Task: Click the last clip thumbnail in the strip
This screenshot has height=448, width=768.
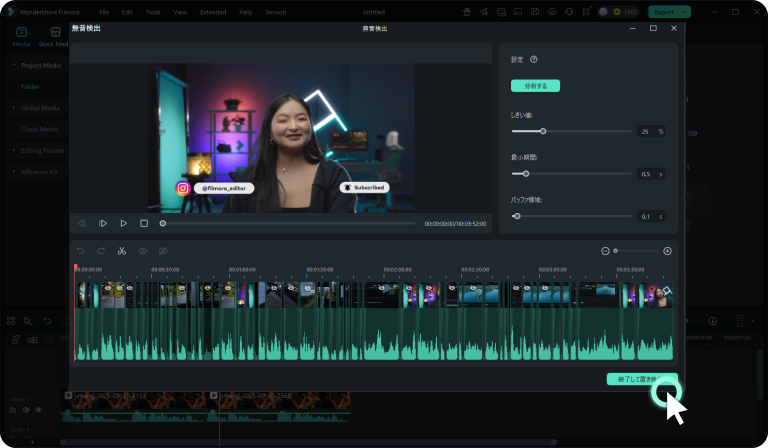Action: click(656, 295)
